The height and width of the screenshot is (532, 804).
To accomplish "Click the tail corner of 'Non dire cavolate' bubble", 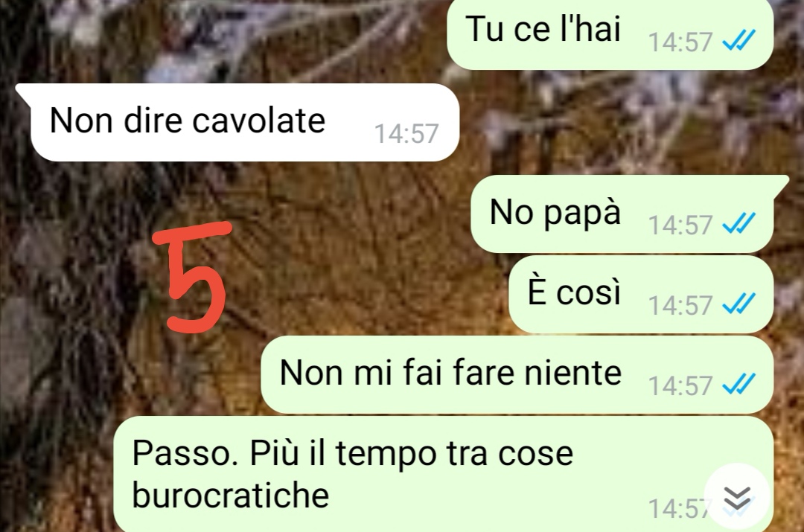I will click(23, 92).
